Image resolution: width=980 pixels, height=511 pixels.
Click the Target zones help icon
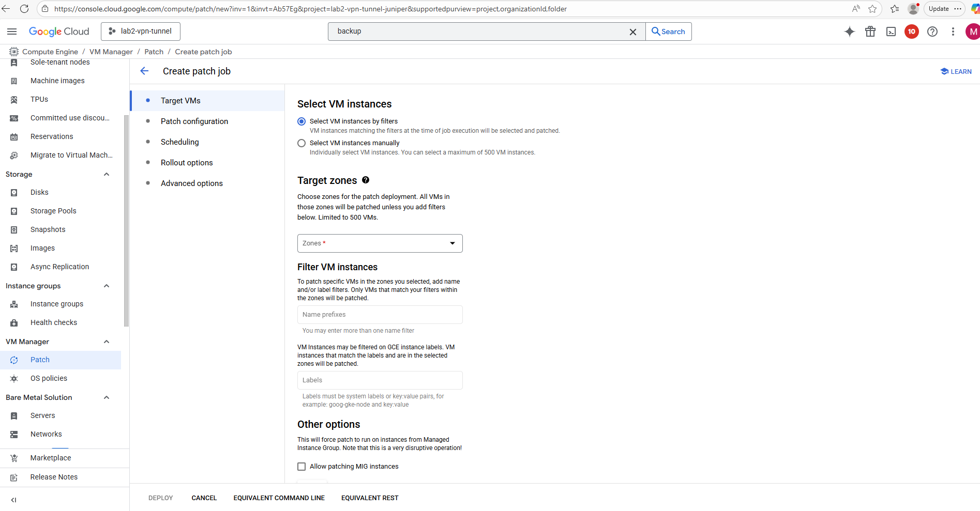(x=366, y=180)
